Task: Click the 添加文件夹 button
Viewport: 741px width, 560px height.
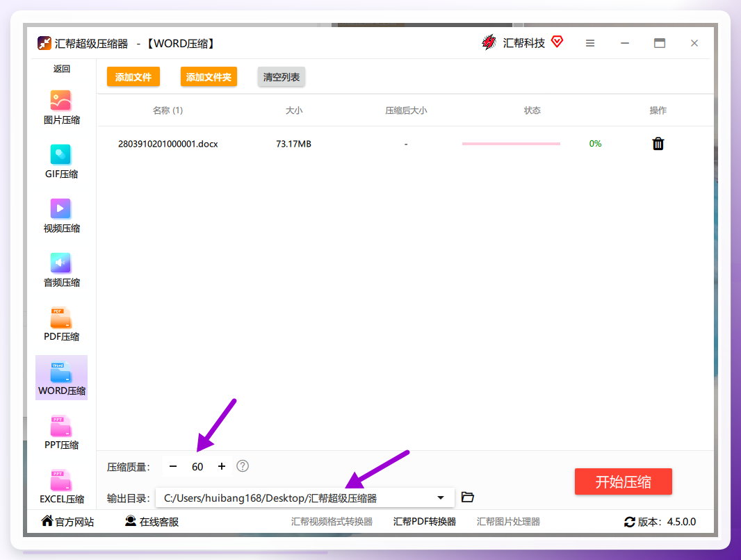Action: coord(209,77)
